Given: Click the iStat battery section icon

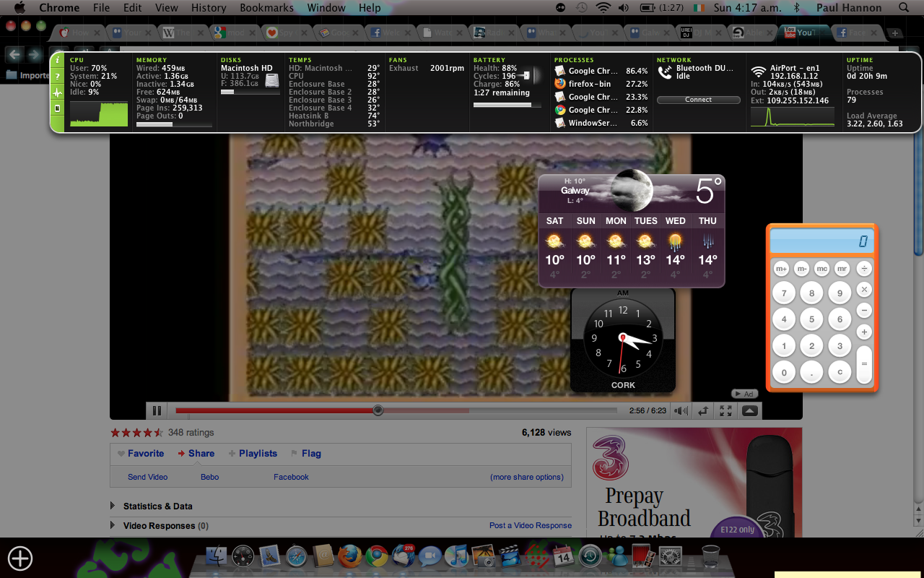Looking at the screenshot, I should [58, 108].
